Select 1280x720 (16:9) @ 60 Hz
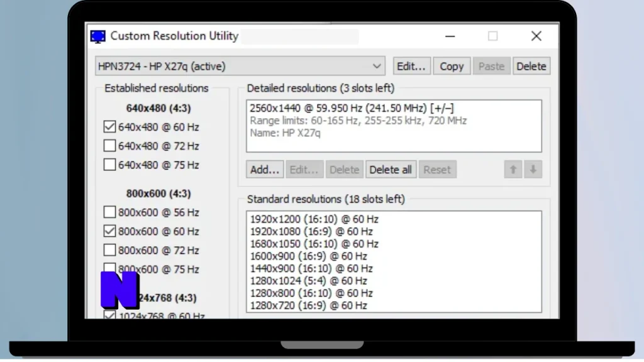This screenshot has width=644, height=362. [308, 305]
